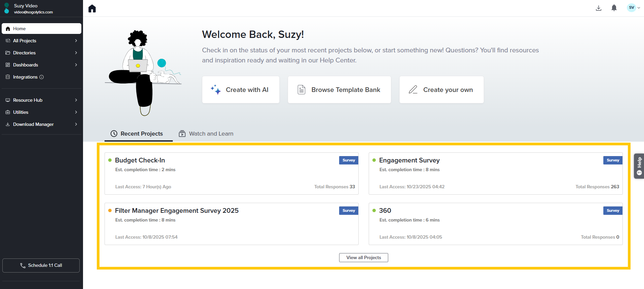Click the Integrations info icon
Viewport: 644px width, 289px height.
(x=42, y=77)
